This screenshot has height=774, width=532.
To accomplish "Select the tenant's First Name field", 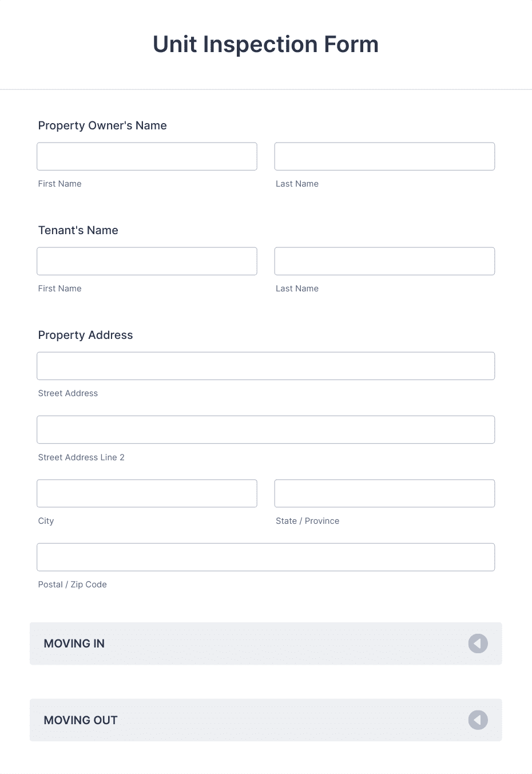I will pos(146,260).
